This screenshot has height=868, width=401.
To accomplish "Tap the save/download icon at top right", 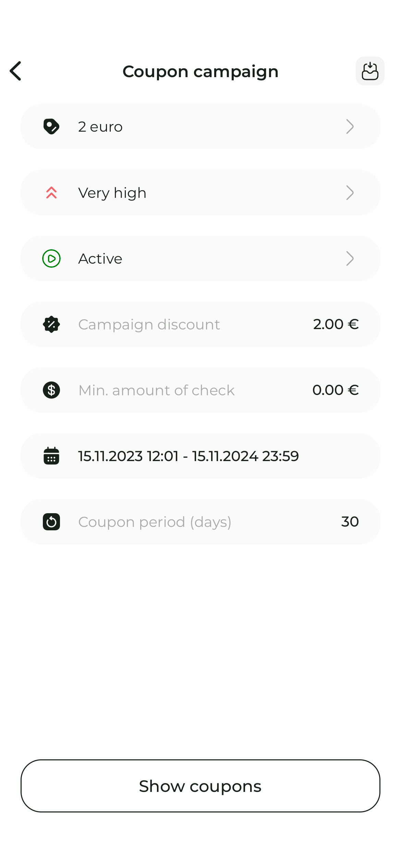I will [370, 71].
